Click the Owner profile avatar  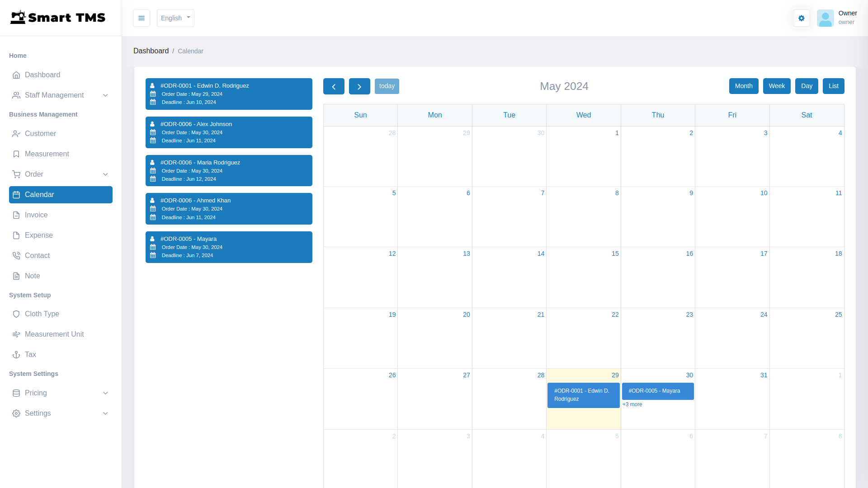[826, 18]
